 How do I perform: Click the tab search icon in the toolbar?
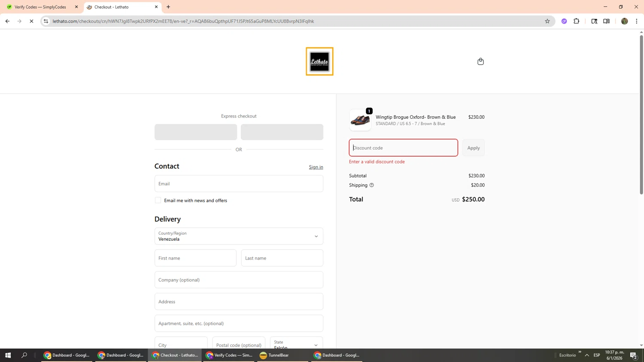coord(594,21)
